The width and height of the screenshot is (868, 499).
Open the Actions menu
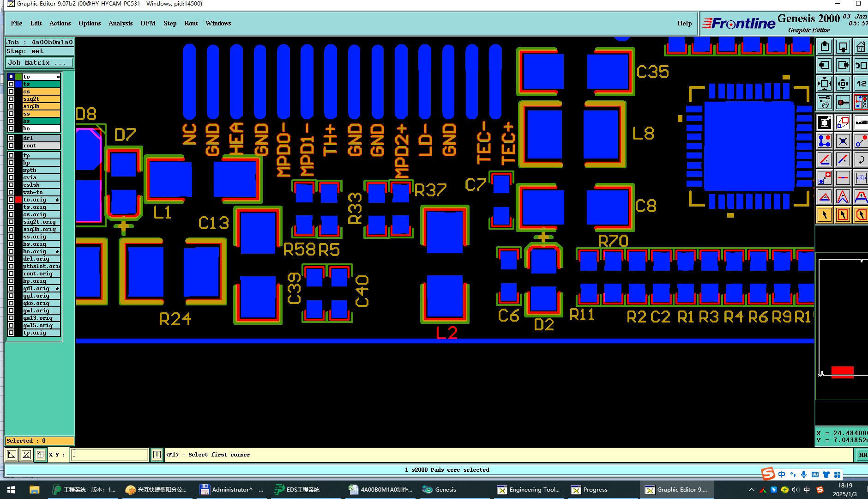pyautogui.click(x=60, y=23)
